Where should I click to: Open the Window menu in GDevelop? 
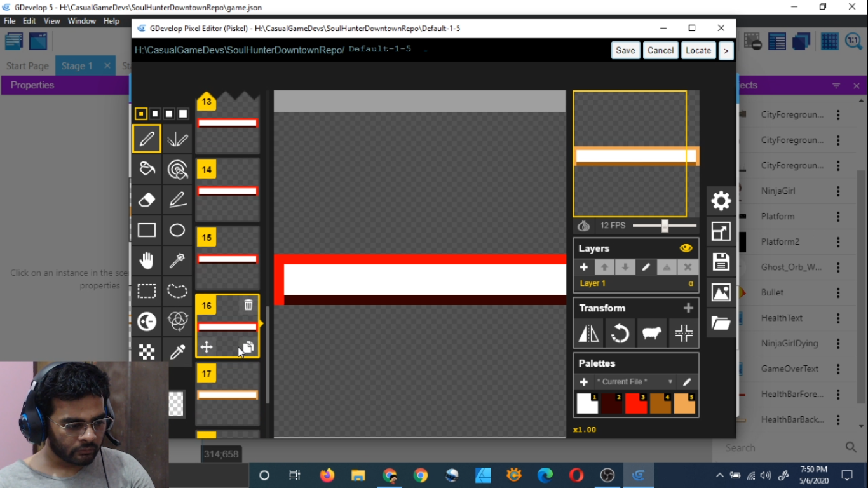(82, 21)
